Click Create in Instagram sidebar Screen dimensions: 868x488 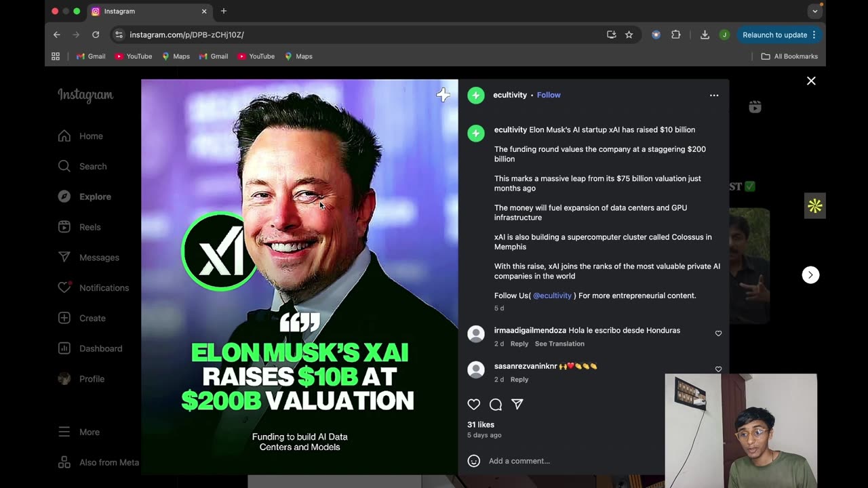pyautogui.click(x=81, y=318)
